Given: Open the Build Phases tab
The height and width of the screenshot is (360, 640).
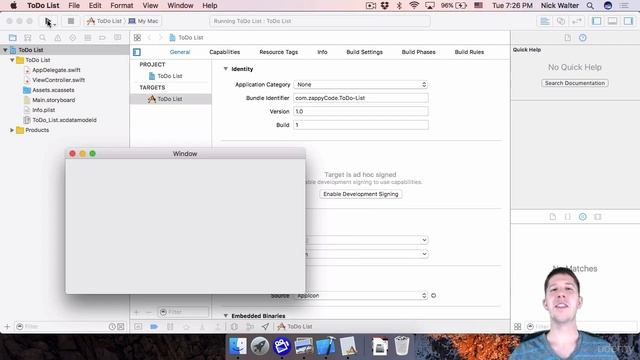Looking at the screenshot, I should pos(418,52).
